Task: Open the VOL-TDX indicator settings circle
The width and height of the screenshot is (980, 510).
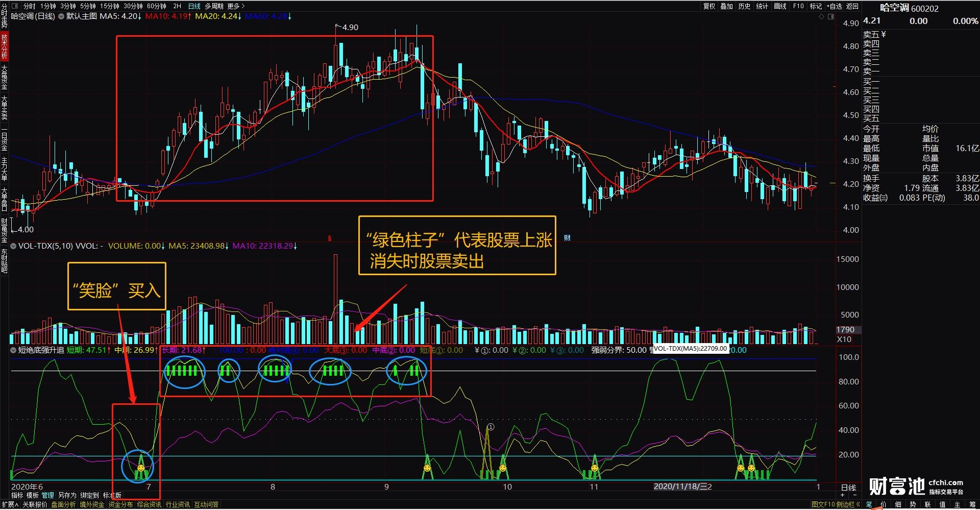Action: 13,246
